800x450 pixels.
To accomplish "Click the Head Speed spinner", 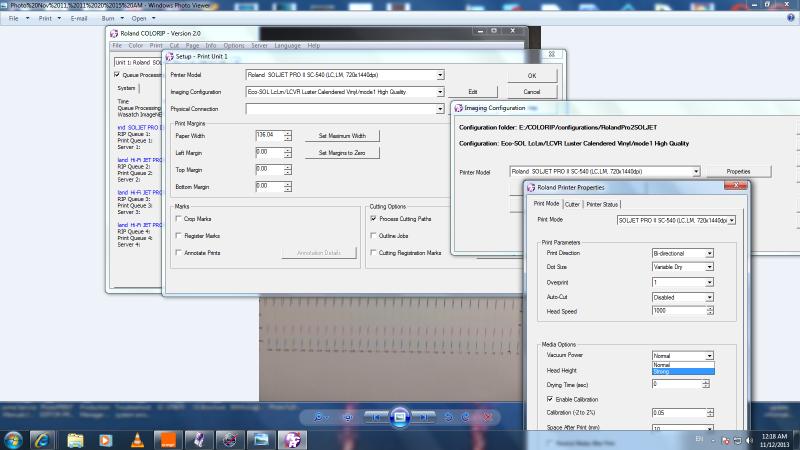I will [x=710, y=311].
